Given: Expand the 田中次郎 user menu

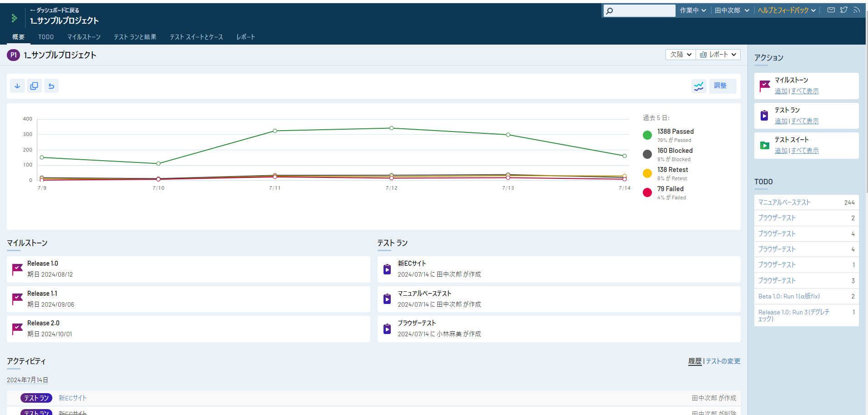Looking at the screenshot, I should (x=732, y=10).
